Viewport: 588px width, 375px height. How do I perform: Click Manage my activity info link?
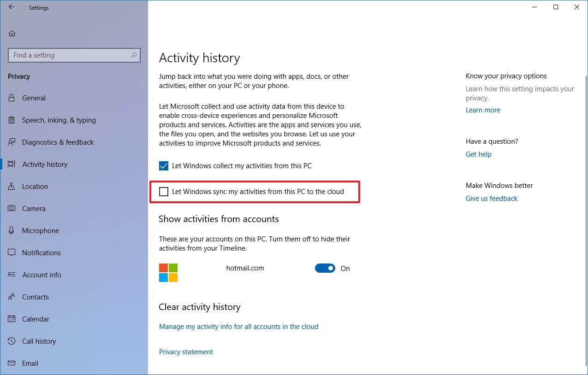[238, 326]
